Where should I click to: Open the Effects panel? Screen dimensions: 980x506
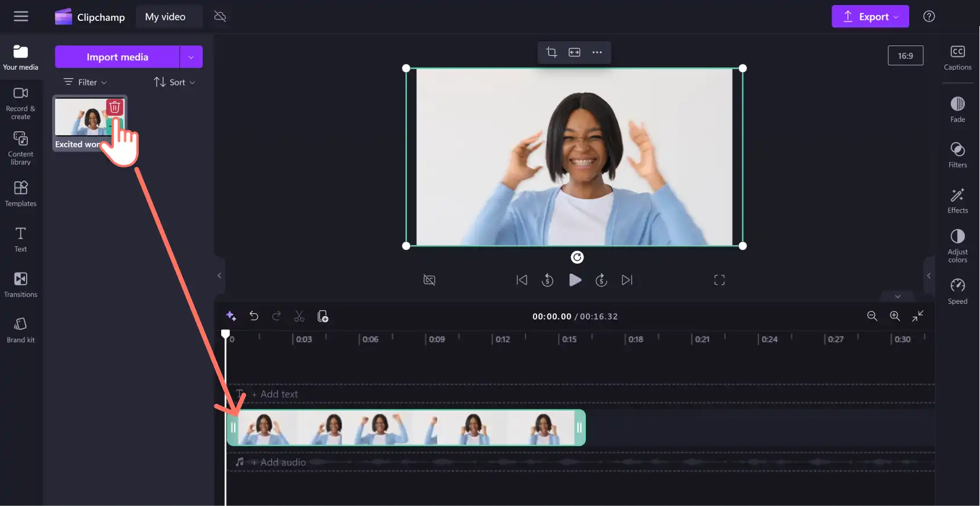click(957, 200)
